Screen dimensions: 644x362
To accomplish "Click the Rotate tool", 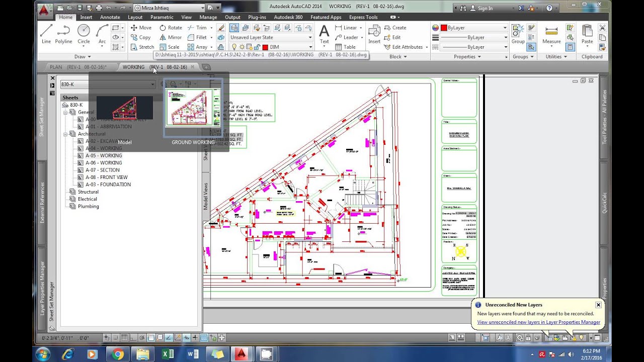I will (171, 28).
